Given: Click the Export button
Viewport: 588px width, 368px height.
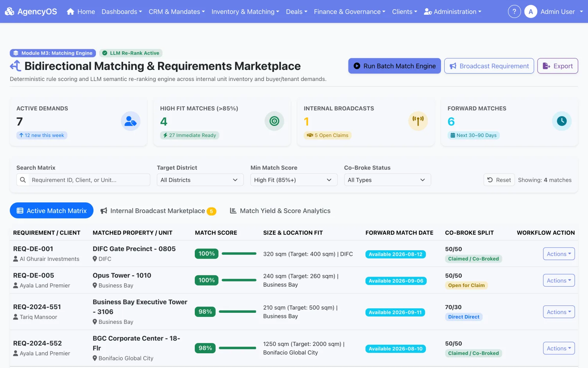Looking at the screenshot, I should tap(557, 66).
